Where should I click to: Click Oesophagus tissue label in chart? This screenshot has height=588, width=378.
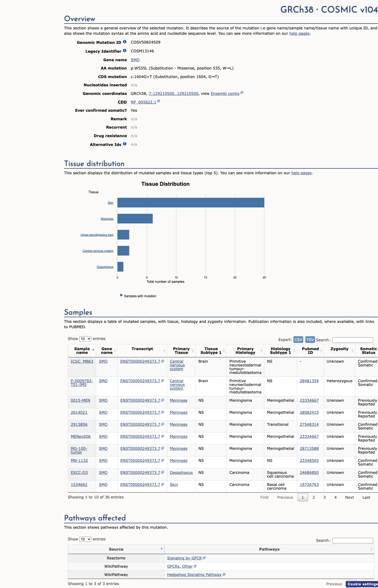(105, 267)
